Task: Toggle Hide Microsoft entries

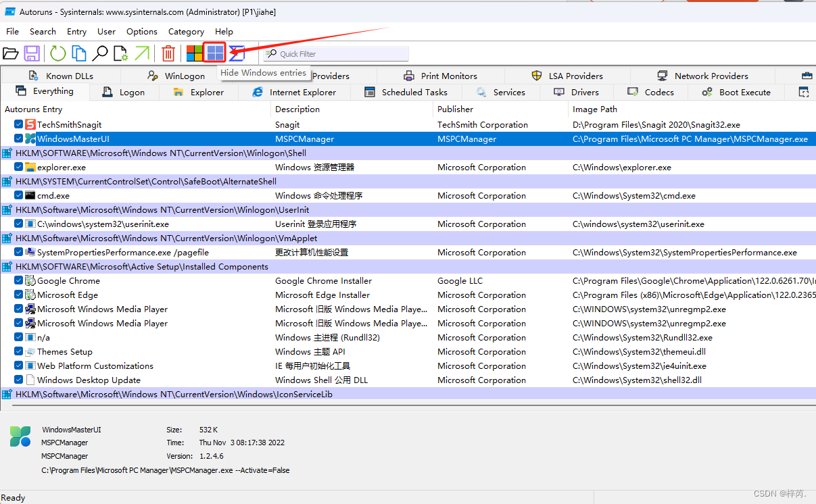Action: point(193,53)
